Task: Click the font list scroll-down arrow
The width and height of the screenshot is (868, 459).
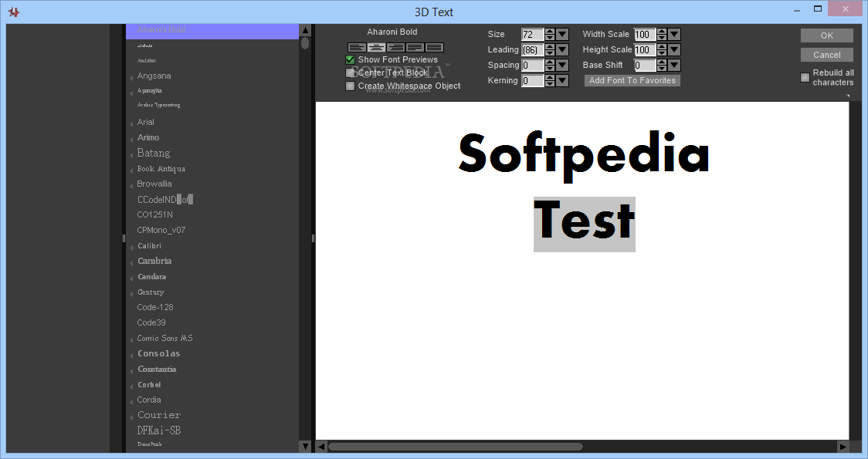Action: 305,447
